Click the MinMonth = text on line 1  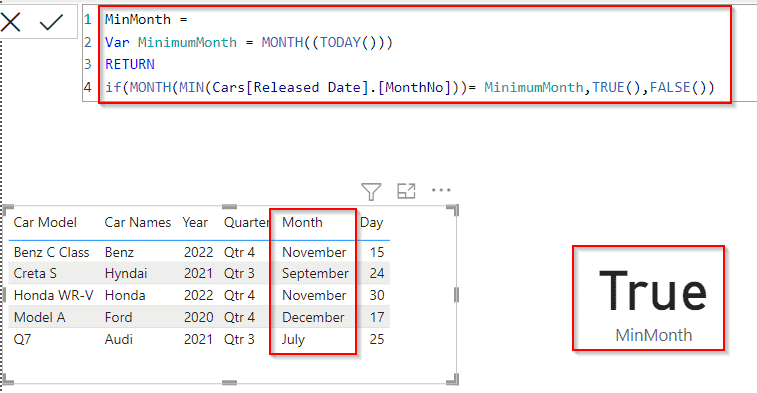(x=146, y=20)
